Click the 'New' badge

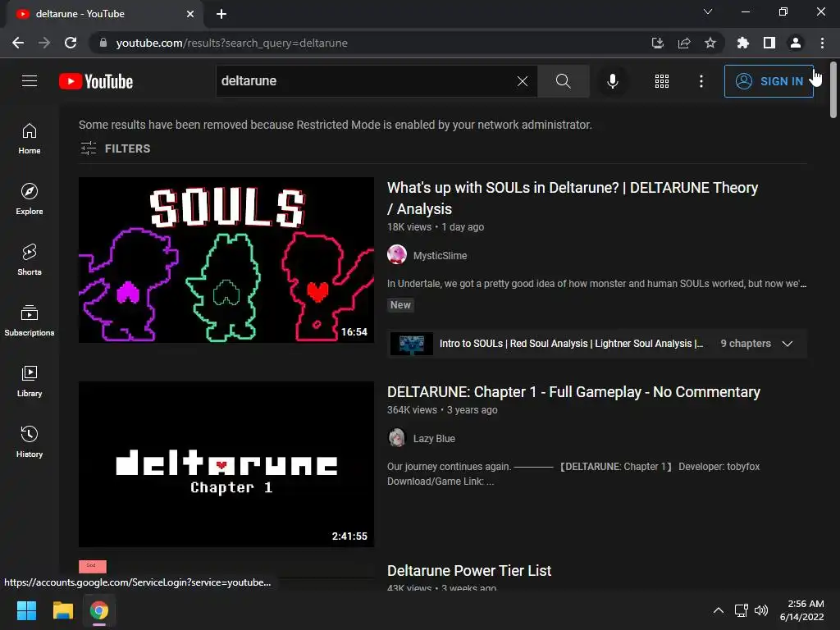tap(400, 305)
